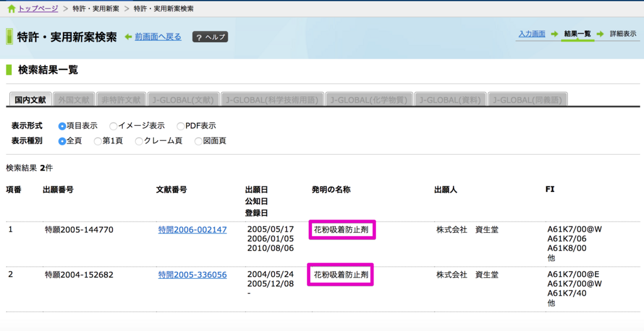Click 花粉吸着防止剤 title in row 2
Image resolution: width=644 pixels, height=331 pixels.
(341, 274)
